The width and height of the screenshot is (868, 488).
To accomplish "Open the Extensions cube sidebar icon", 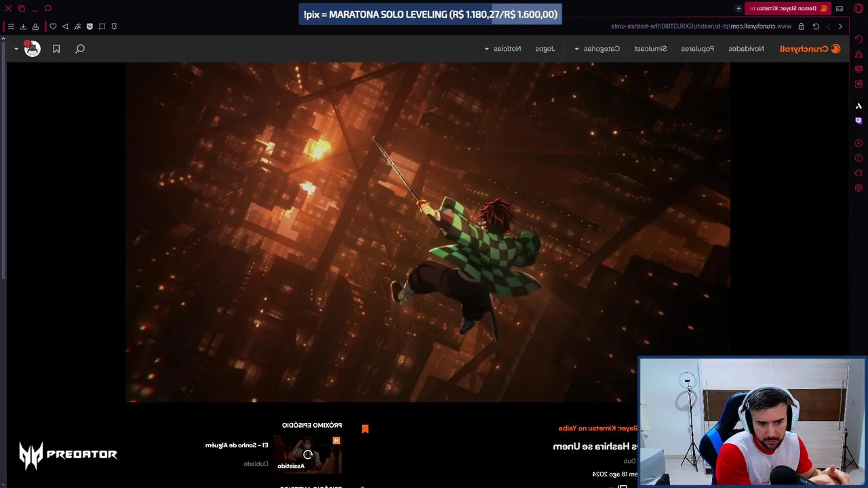I will 859,173.
